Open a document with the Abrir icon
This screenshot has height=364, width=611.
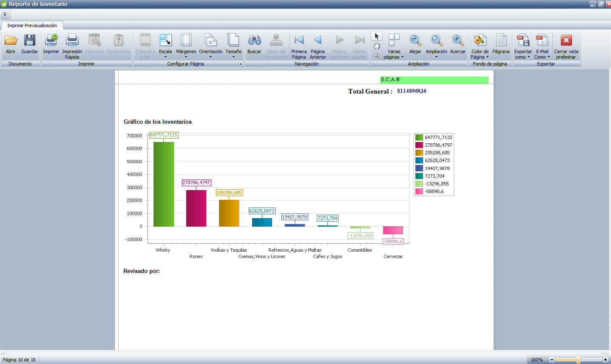click(x=11, y=45)
